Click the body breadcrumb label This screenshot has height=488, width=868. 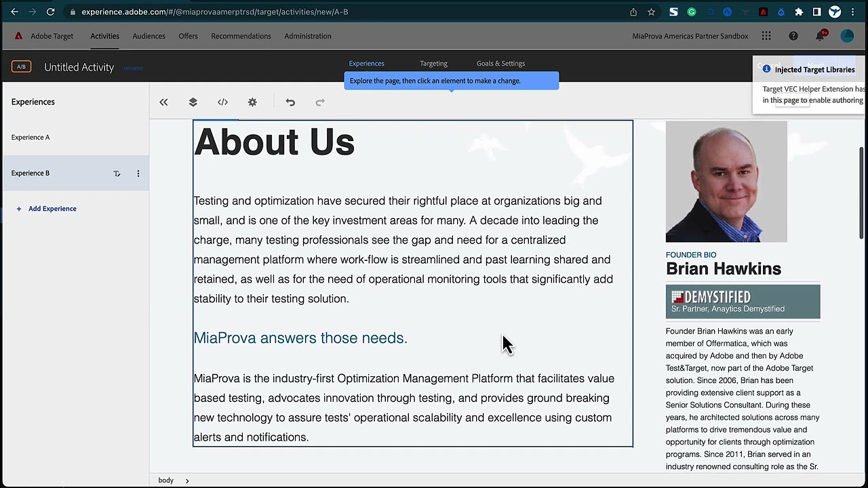click(166, 481)
